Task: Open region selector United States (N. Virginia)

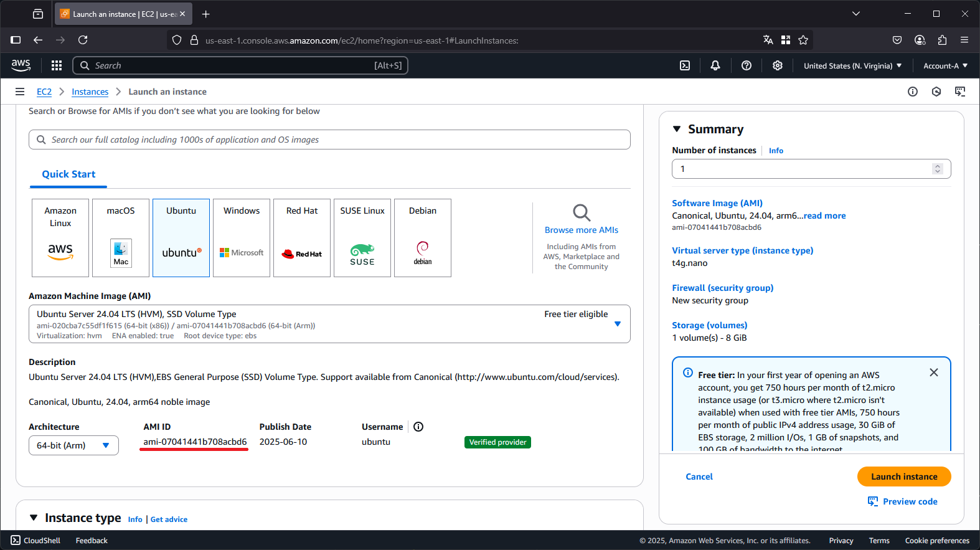Action: click(x=852, y=65)
